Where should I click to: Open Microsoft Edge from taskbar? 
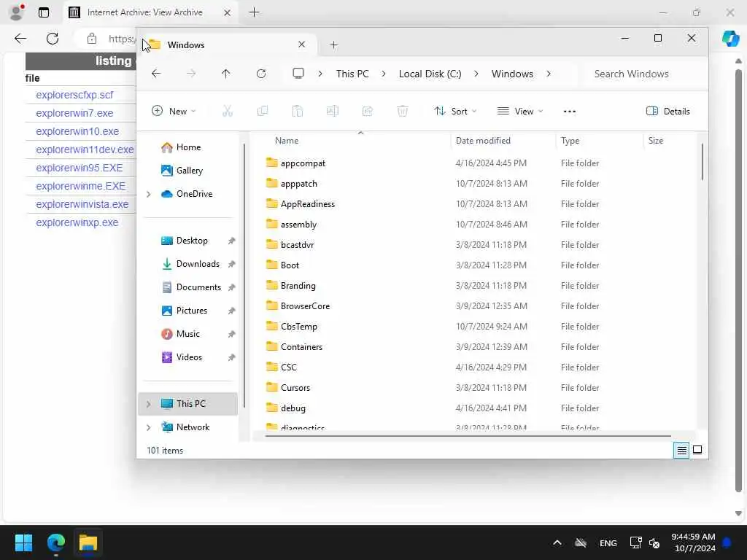[55, 542]
